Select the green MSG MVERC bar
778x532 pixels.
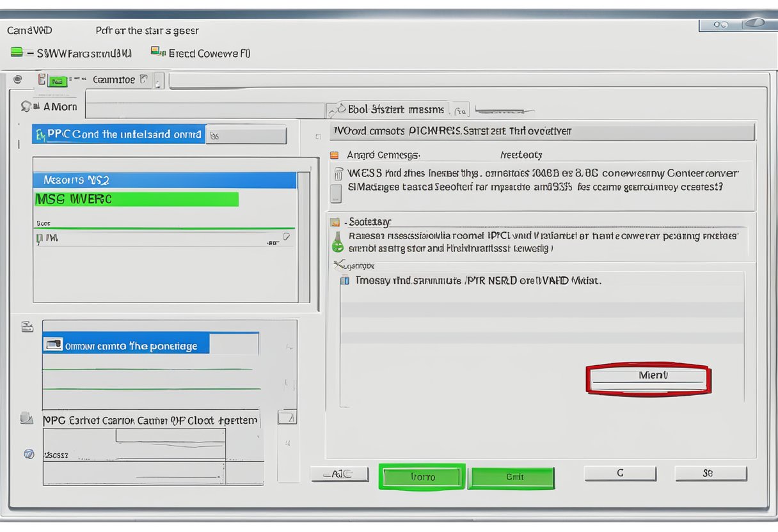pyautogui.click(x=136, y=199)
